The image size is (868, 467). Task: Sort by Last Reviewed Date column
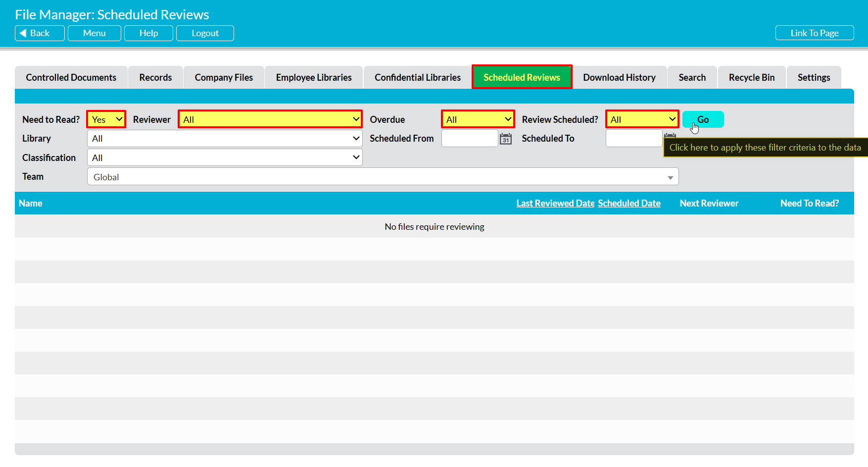tap(555, 204)
